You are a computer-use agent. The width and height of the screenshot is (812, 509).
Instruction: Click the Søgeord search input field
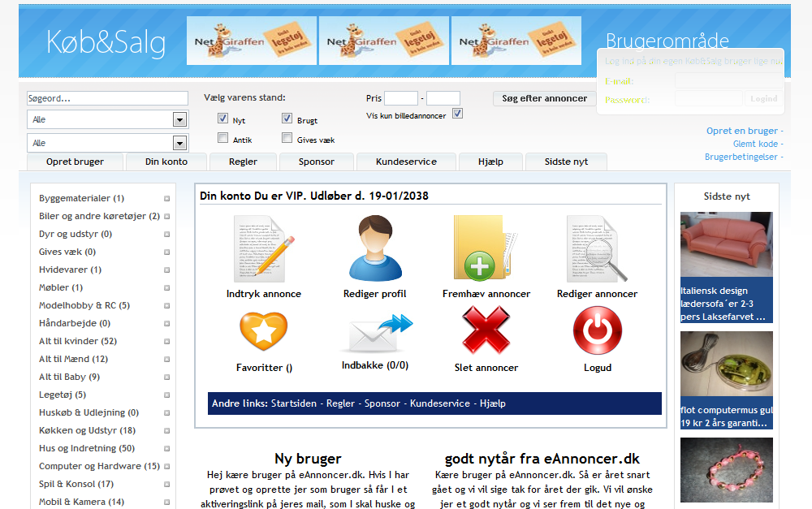point(107,98)
